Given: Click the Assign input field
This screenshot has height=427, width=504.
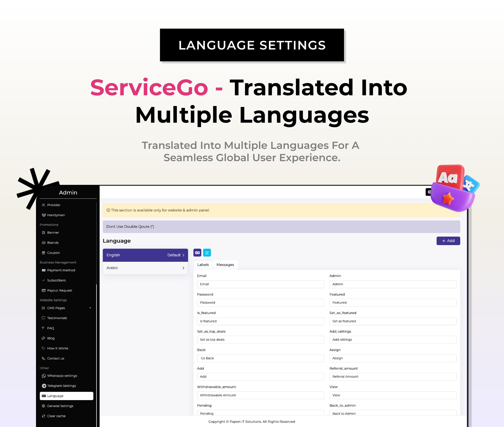Looking at the screenshot, I should 393,358.
